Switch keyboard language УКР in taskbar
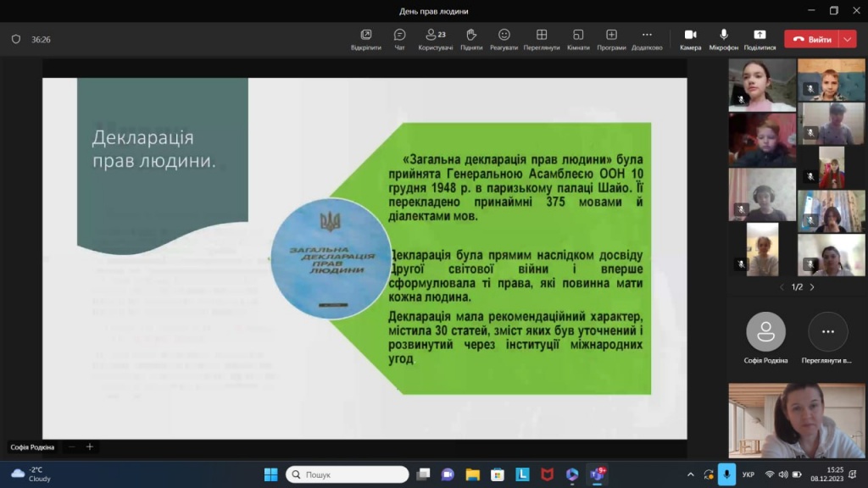Screen dimensions: 868x488 click(x=748, y=474)
